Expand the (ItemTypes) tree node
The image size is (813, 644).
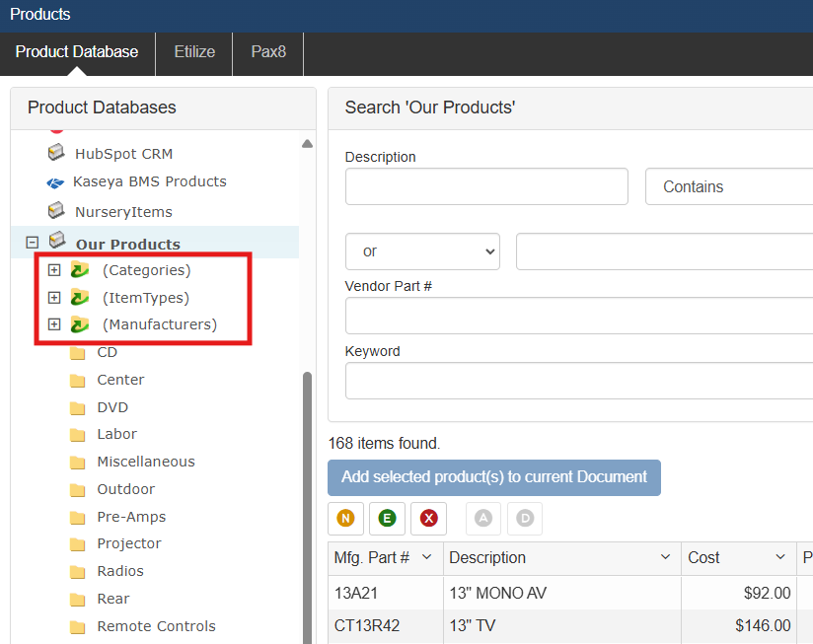54,298
